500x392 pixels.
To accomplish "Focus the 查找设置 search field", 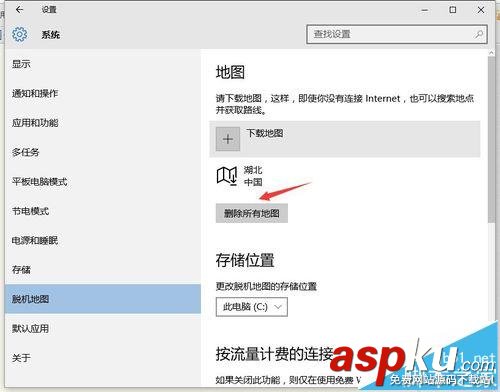I will [x=397, y=34].
